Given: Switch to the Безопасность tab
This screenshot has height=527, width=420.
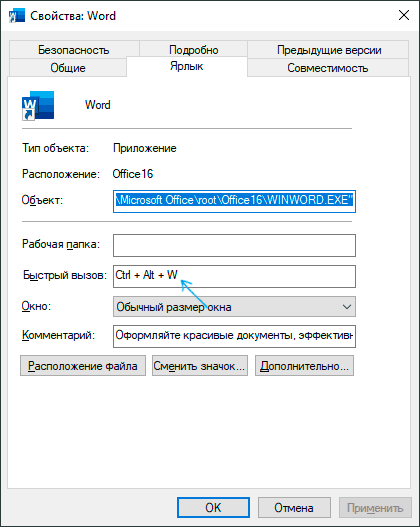Looking at the screenshot, I should tap(74, 50).
